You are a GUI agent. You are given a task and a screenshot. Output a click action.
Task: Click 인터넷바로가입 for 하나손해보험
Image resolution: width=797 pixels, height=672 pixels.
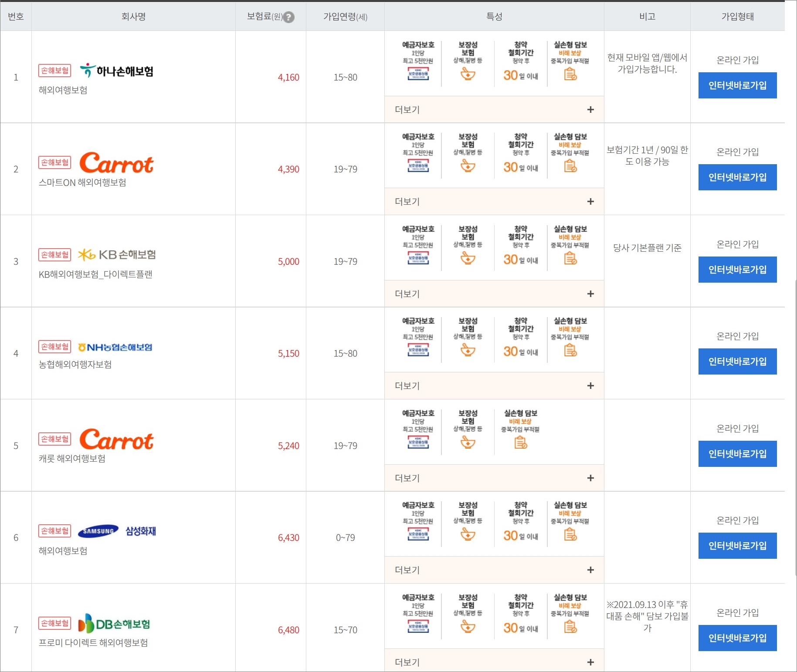[x=737, y=85]
